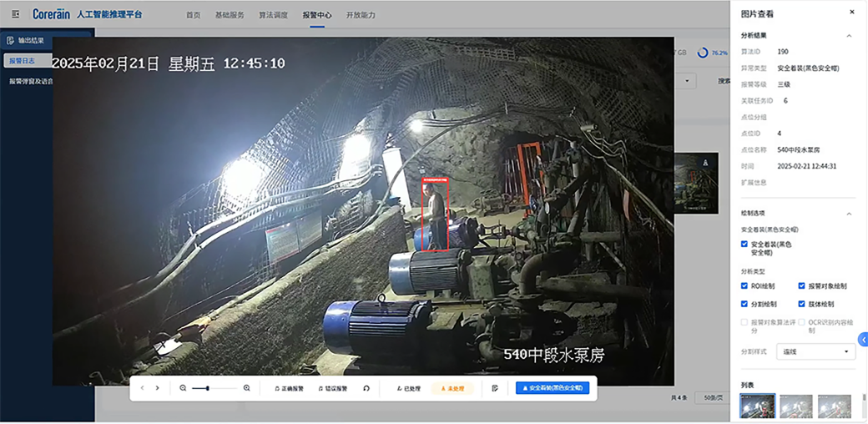The width and height of the screenshot is (868, 424).
Task: Collapse the 绘制选项 section
Action: coord(849,214)
